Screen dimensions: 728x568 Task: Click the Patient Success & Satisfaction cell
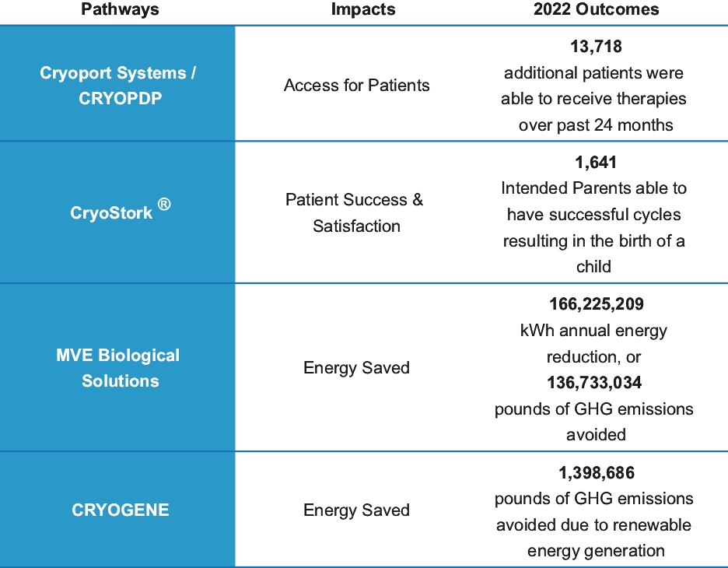click(356, 213)
